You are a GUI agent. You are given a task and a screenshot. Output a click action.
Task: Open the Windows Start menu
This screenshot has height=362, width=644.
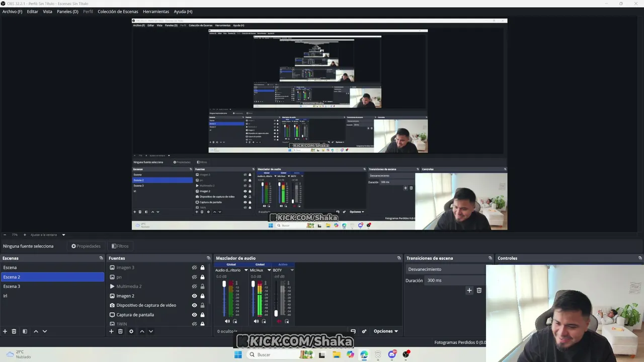238,354
